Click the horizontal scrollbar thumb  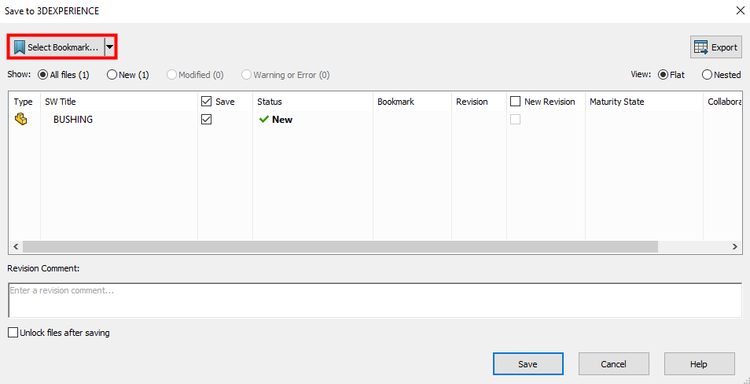(340, 247)
